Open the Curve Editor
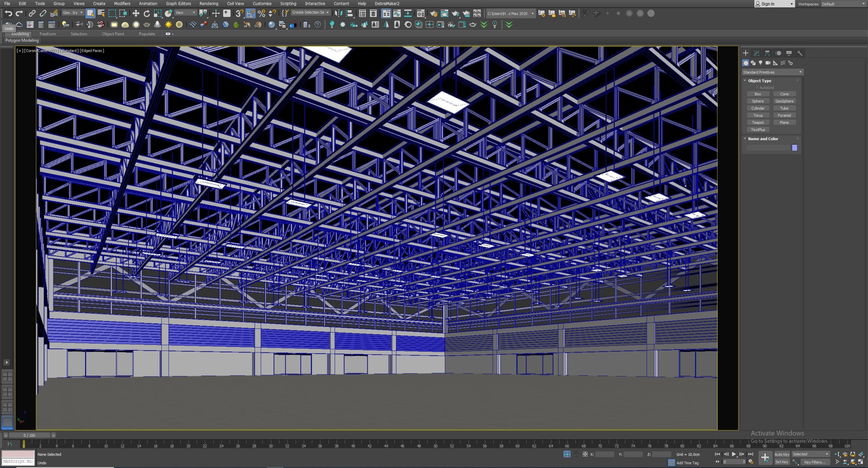 tap(397, 14)
